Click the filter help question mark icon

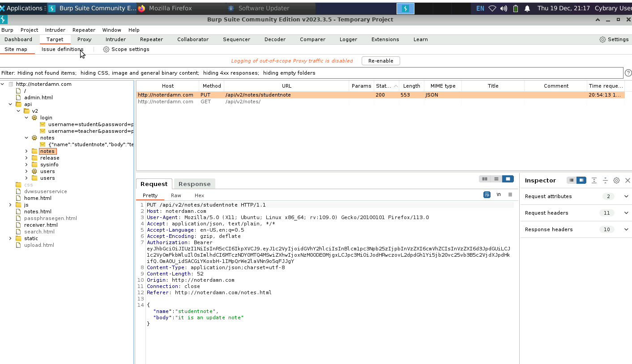[x=628, y=73]
